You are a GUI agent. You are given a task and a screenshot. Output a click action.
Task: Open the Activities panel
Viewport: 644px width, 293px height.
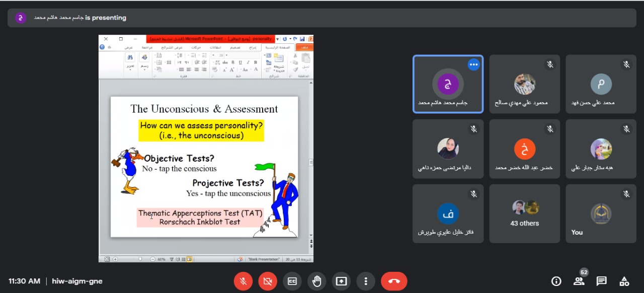click(624, 281)
